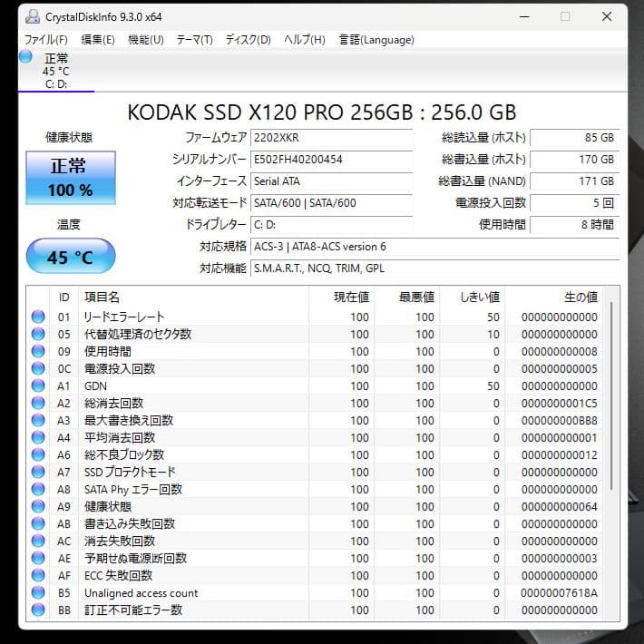Click status orb for AF ECC 失敗回数
Screen dimensions: 644x644
[x=38, y=575]
